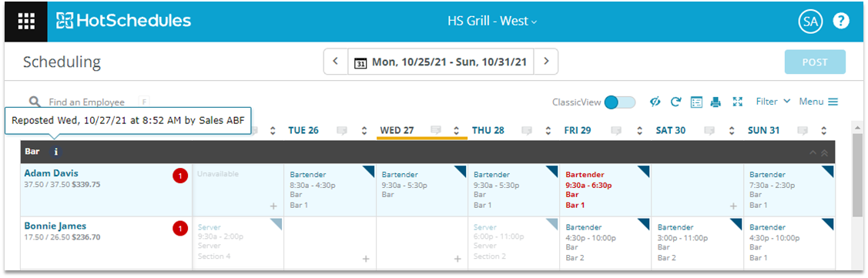Enter fullscreen with the expand arrows icon
Image resolution: width=868 pixels, height=278 pixels.
click(737, 102)
